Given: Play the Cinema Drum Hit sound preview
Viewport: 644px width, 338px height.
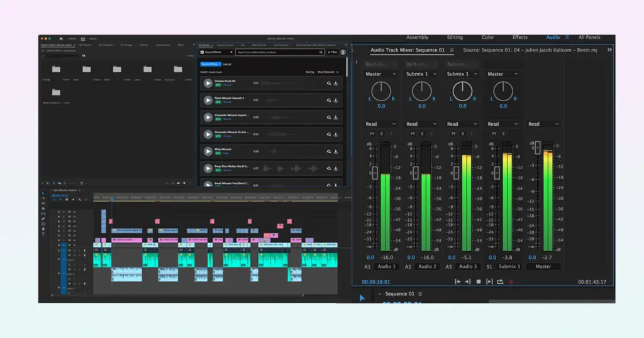Looking at the screenshot, I should (208, 83).
